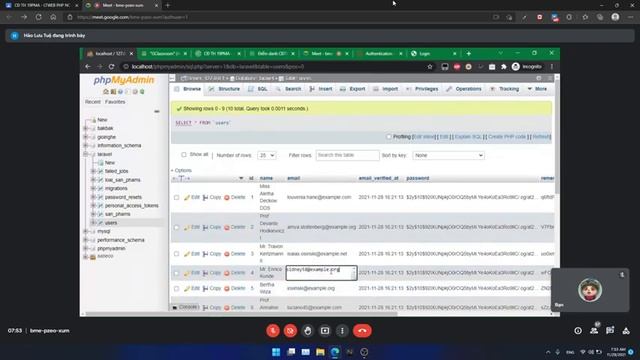Click the Copy icon for row 2
Viewport: 640px width, 360px height.
206,227
